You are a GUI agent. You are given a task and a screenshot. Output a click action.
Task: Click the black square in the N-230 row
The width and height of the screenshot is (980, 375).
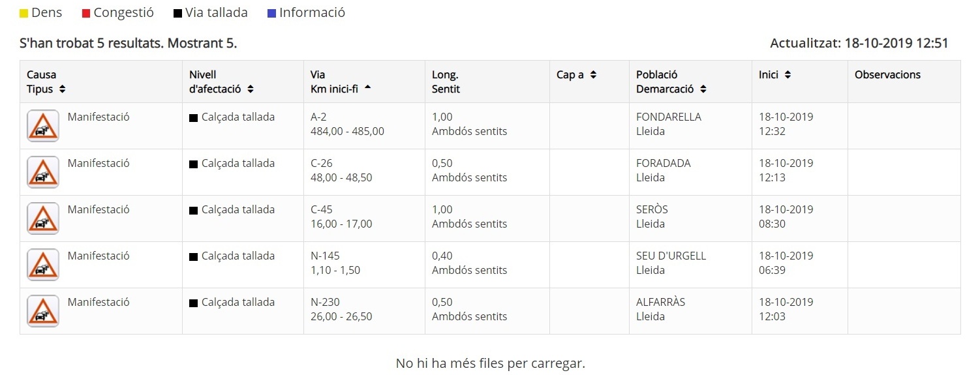[x=193, y=303]
